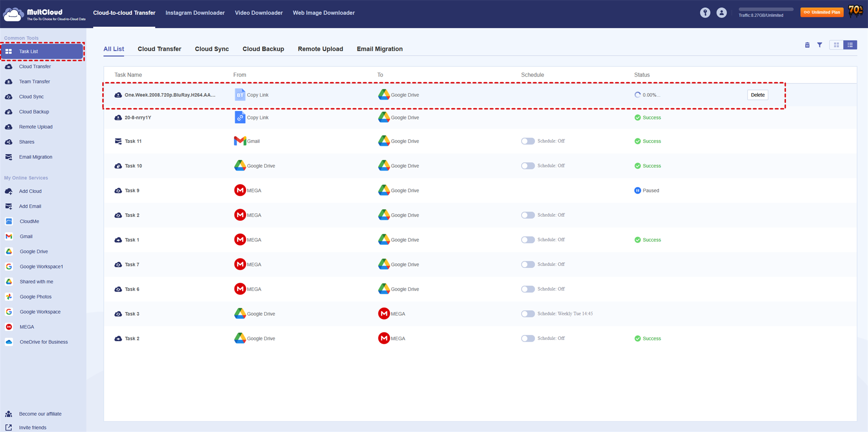
Task: Open the user account profile icon
Action: [721, 13]
